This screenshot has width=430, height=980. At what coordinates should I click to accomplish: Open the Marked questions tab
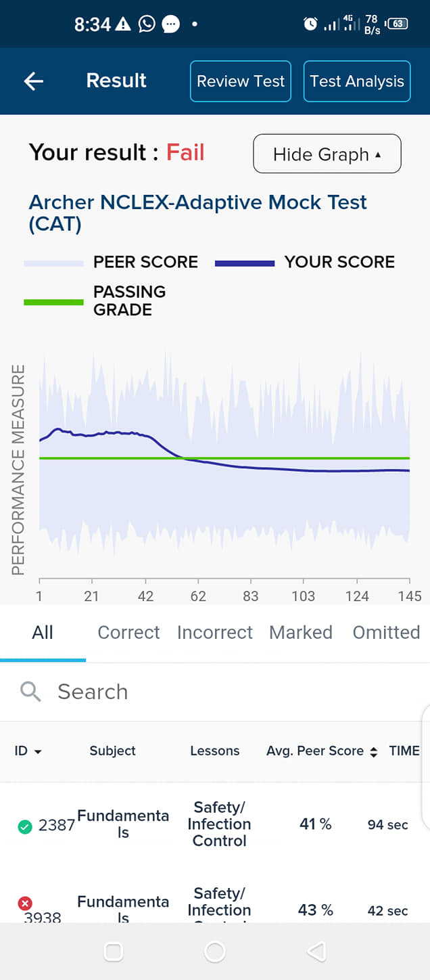click(301, 632)
